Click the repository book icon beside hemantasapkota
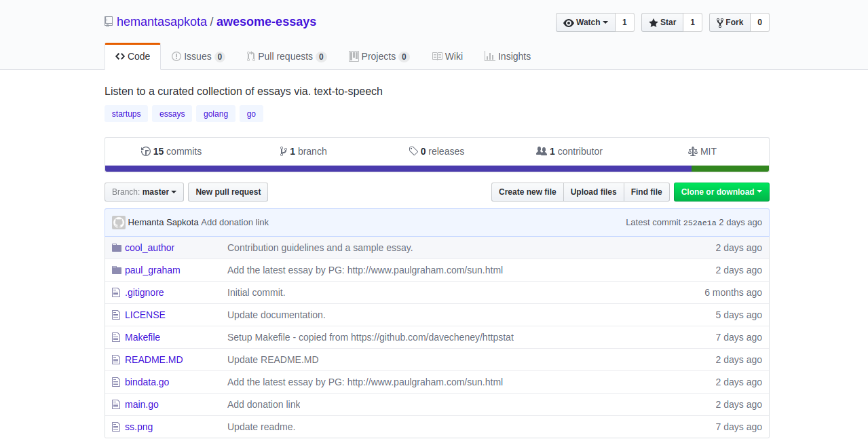 109,22
